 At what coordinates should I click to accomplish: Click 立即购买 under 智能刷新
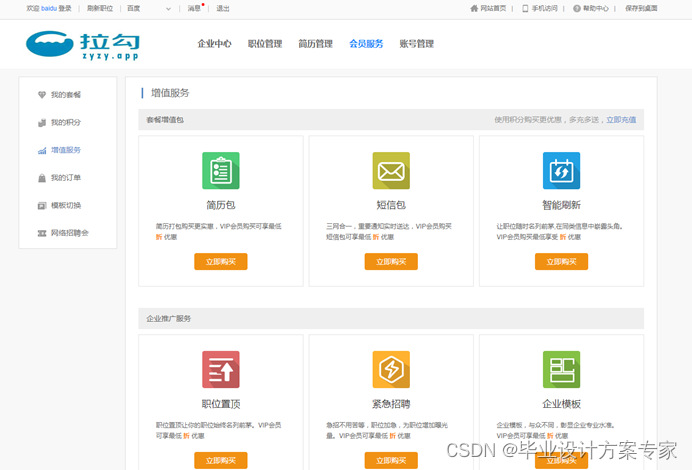(561, 262)
